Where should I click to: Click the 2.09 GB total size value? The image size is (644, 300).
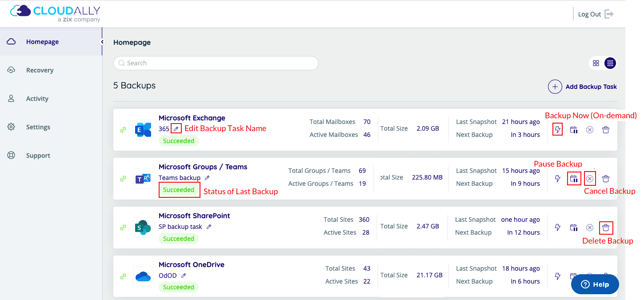click(428, 128)
